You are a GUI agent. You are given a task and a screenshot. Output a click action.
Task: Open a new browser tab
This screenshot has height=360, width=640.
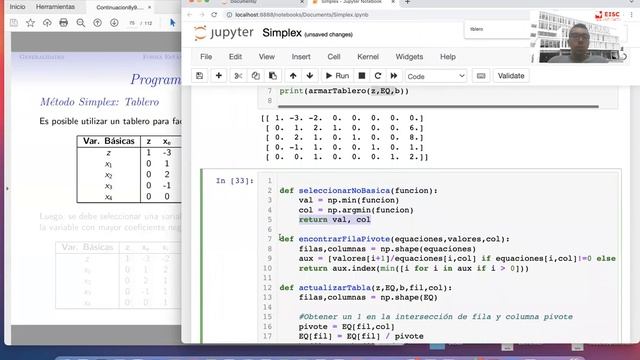407,2
